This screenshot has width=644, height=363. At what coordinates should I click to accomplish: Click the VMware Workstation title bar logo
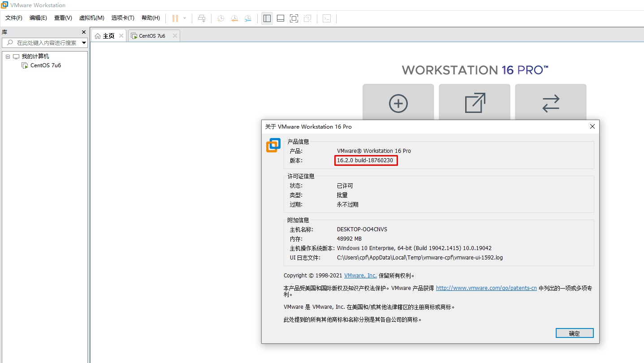point(4,5)
